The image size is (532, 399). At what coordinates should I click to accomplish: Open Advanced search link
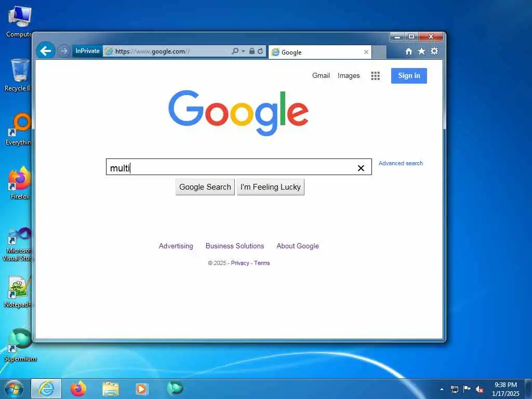pos(401,163)
